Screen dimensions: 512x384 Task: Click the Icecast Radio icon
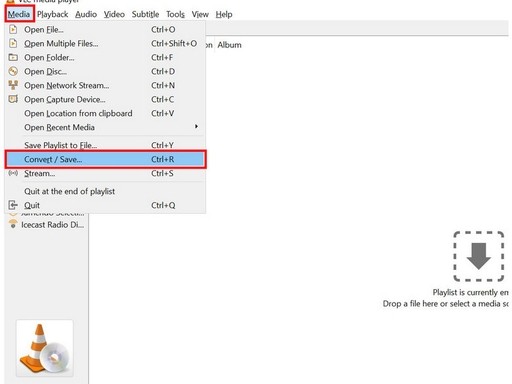(x=13, y=224)
